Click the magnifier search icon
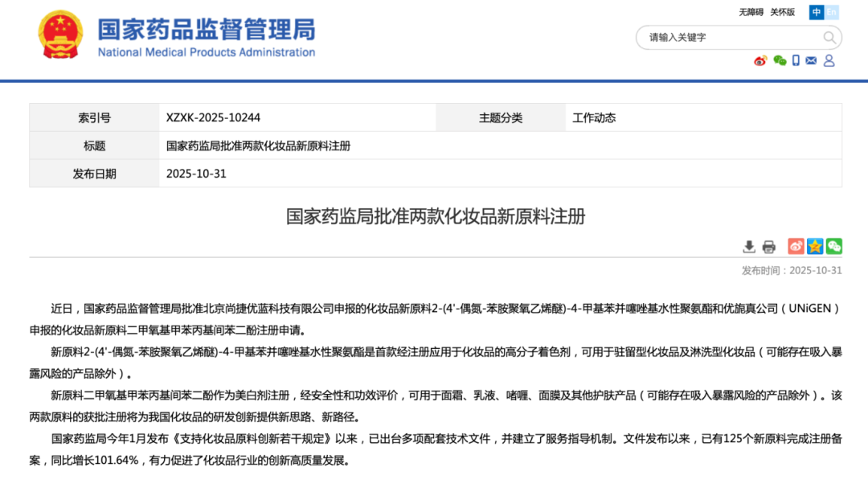Screen dimensions: 868x488 point(829,38)
